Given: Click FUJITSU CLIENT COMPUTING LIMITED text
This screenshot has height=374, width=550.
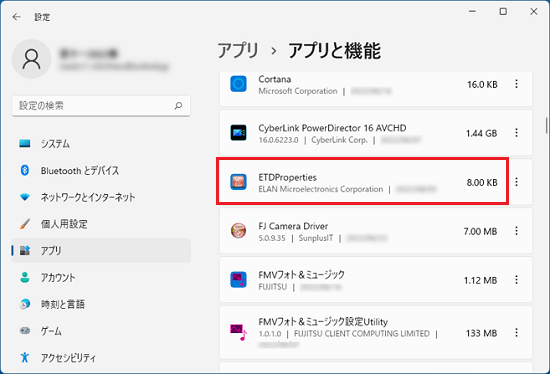Looking at the screenshot, I should click(x=362, y=333).
